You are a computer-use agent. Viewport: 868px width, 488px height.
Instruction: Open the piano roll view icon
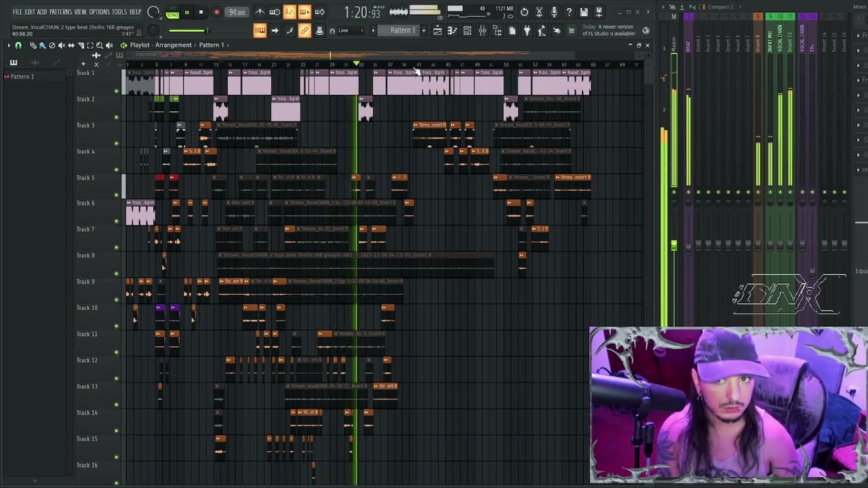[452, 30]
